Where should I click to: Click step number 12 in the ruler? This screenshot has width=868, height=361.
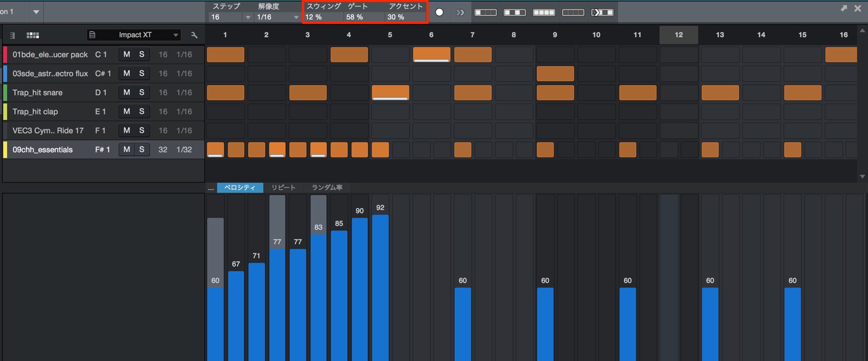(679, 35)
